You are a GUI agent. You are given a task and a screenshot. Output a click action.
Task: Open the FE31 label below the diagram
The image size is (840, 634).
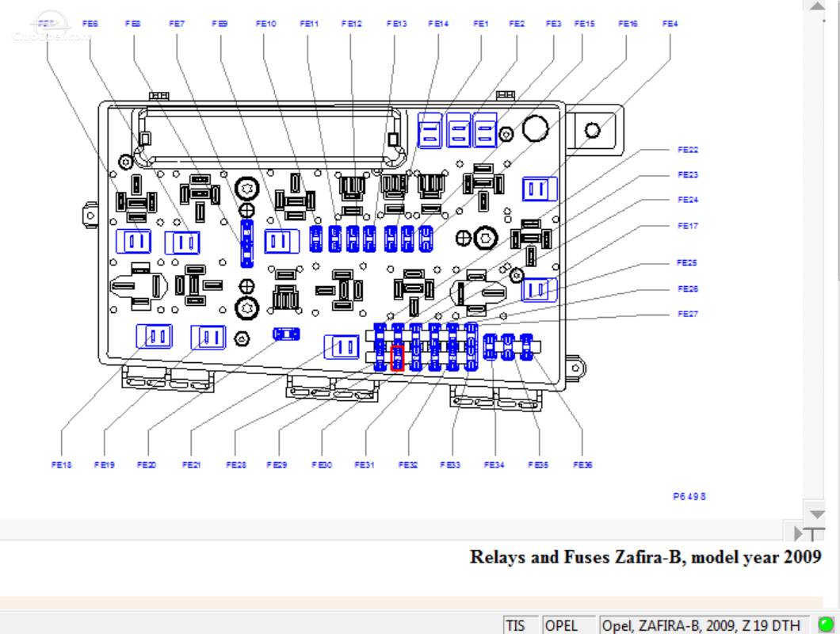(365, 464)
